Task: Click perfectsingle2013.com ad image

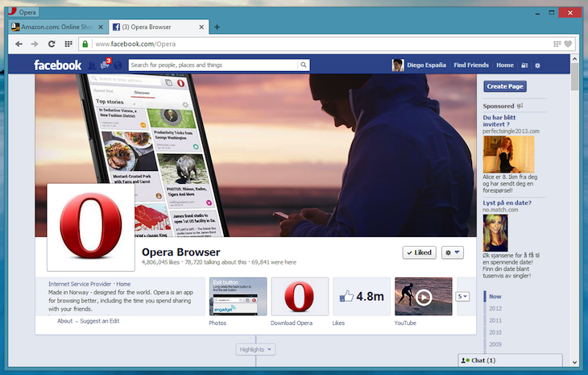Action: pos(508,154)
